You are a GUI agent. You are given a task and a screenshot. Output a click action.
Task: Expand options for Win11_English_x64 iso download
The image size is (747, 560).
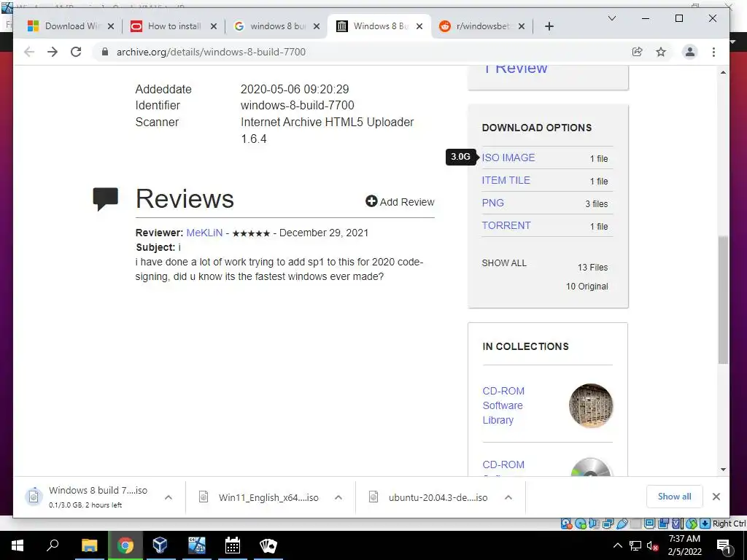coord(338,497)
